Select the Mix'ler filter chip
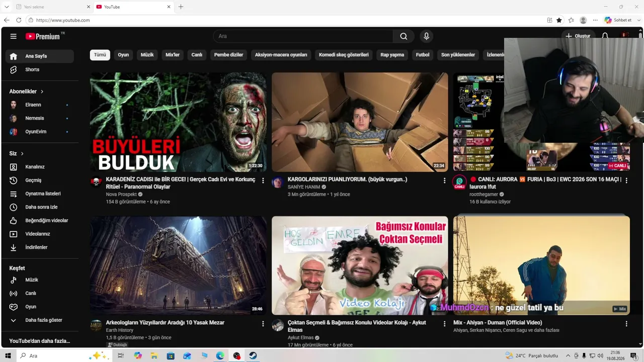 (173, 55)
